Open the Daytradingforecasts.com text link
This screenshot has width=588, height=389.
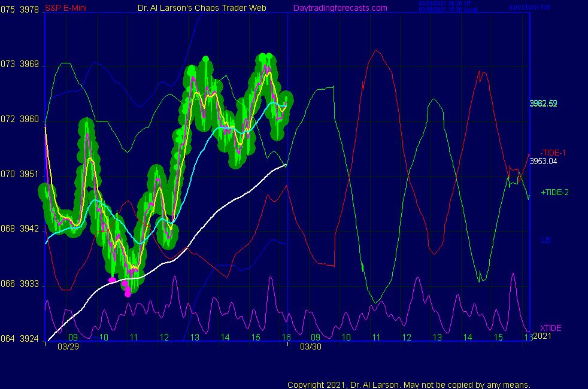[340, 8]
